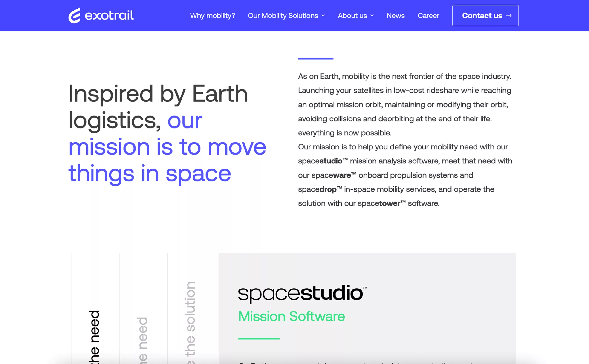Go to the News page
The height and width of the screenshot is (364, 589).
[395, 16]
